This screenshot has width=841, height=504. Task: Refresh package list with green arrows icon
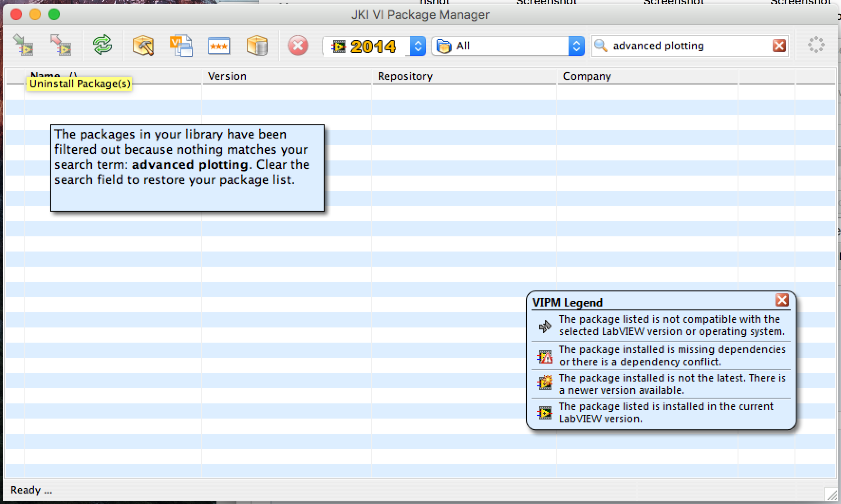coord(103,46)
